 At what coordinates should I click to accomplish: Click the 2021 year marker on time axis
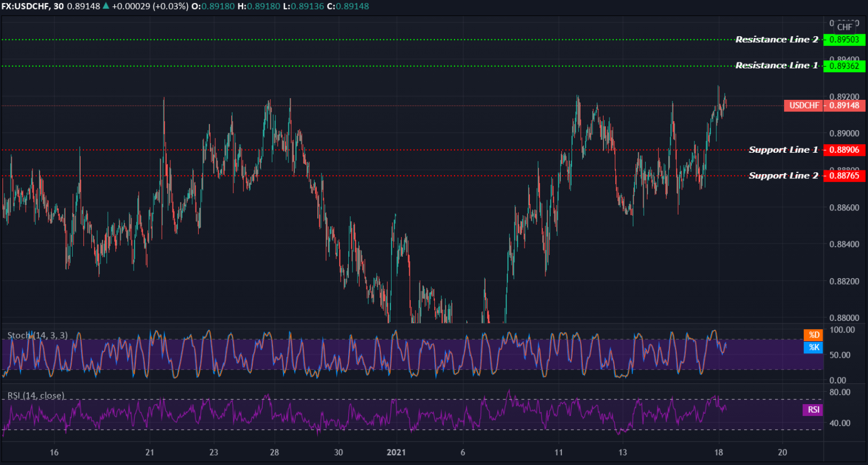396,452
